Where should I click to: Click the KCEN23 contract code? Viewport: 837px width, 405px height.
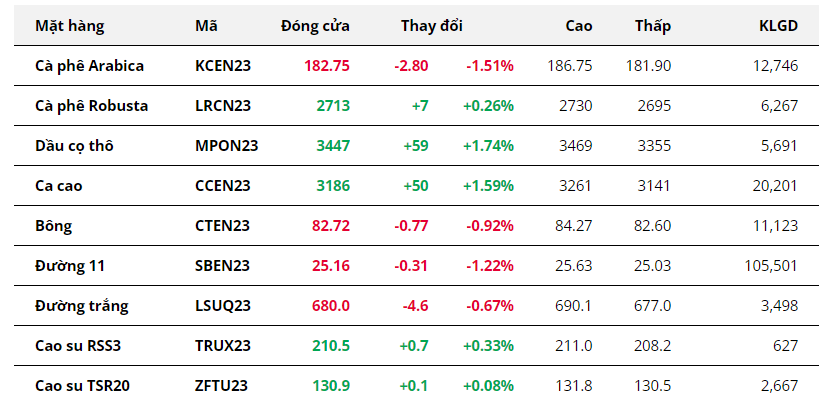(223, 66)
